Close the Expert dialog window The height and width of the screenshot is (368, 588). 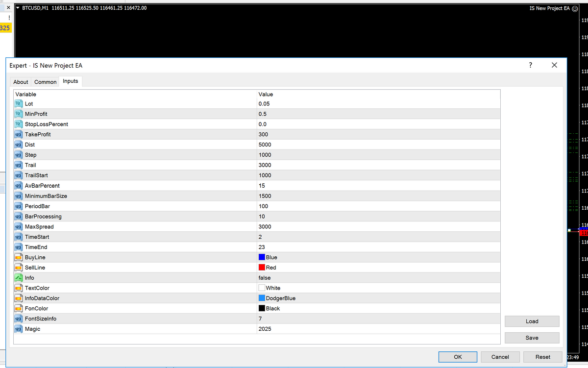pos(554,65)
